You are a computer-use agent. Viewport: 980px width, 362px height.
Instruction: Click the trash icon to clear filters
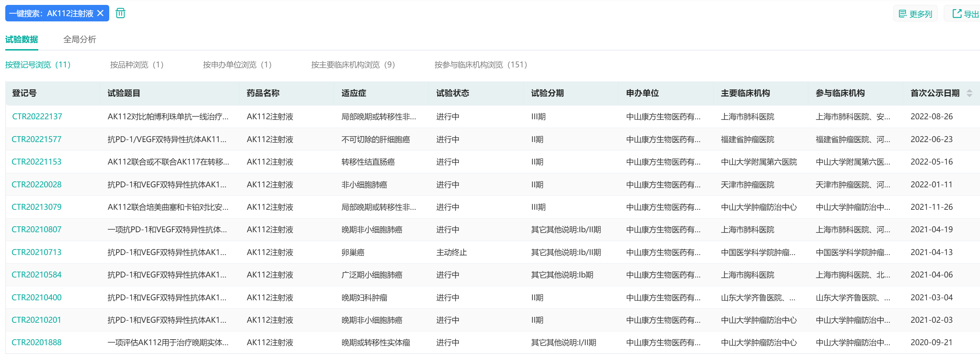[x=120, y=13]
